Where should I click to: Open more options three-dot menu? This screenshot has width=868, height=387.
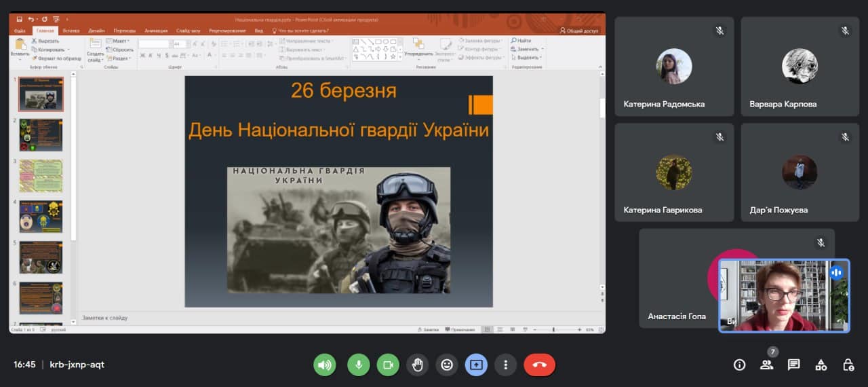505,365
